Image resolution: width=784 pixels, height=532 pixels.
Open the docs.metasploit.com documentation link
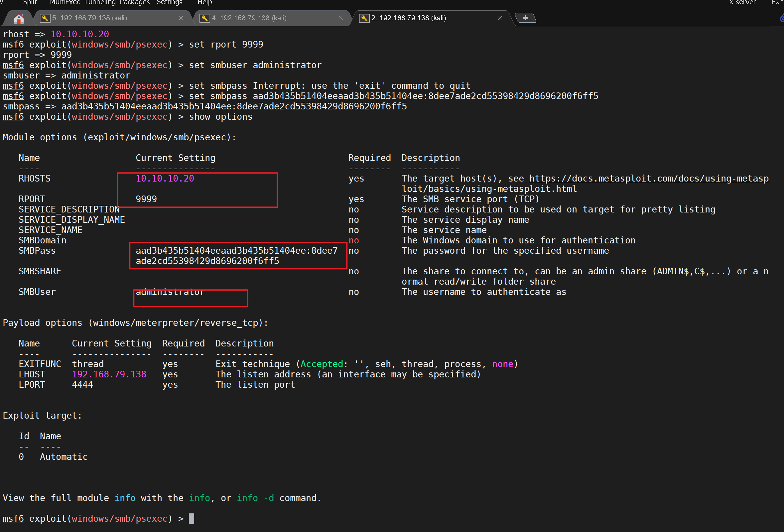pos(648,179)
